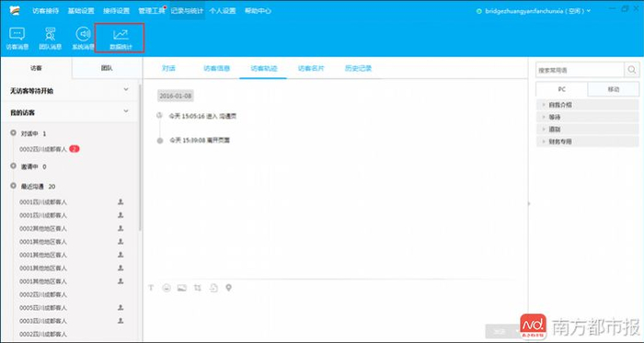Open the 系统消息 system messages speaker icon
The image size is (644, 343).
click(x=84, y=39)
